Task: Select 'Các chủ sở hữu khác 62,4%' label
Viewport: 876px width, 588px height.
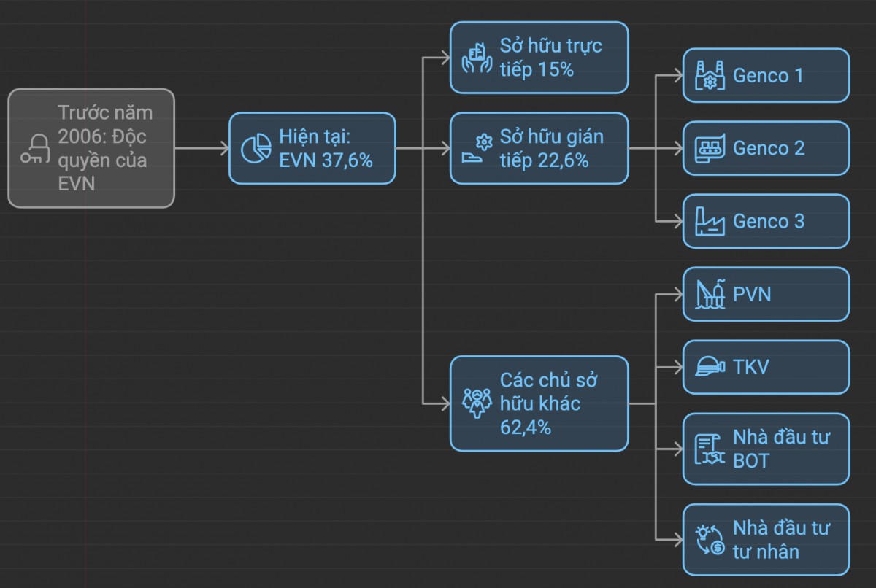Action: (549, 403)
